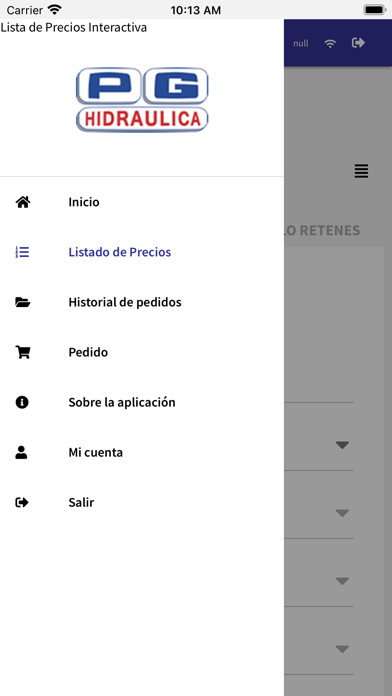Screen dimensions: 392x696
Task: Tap the home icon beside Inicio
Action: pyautogui.click(x=23, y=202)
